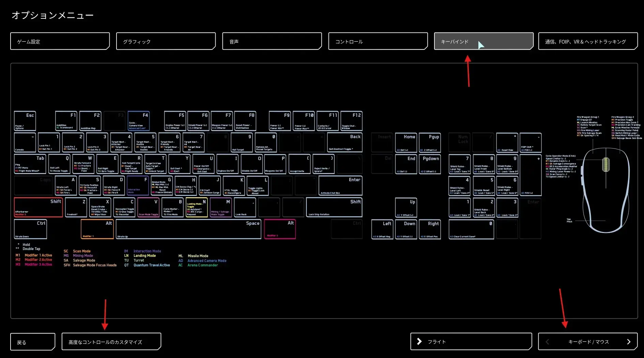Click the mouse scroll wheel on diagram
The image size is (644, 358).
(x=606, y=165)
